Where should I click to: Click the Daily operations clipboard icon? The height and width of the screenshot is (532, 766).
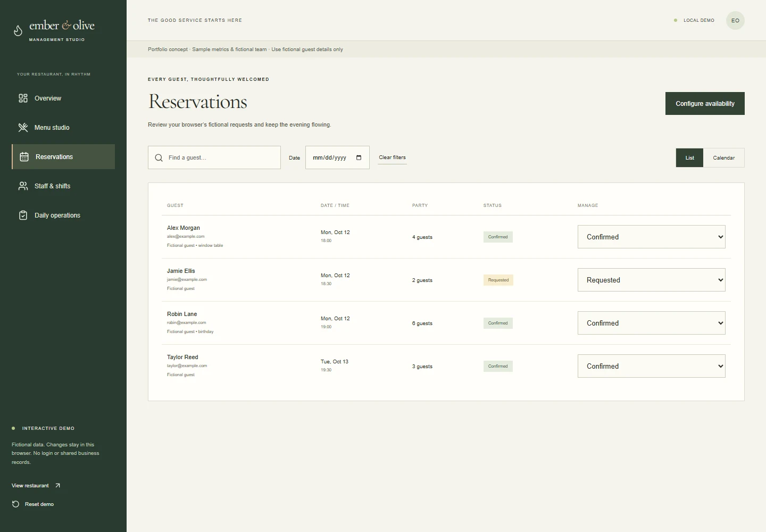[x=23, y=215]
